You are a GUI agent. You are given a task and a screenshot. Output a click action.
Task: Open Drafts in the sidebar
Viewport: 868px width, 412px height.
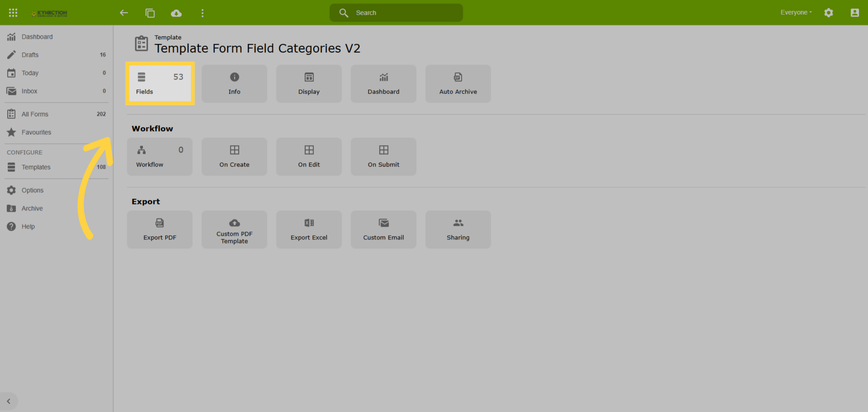[x=56, y=55]
